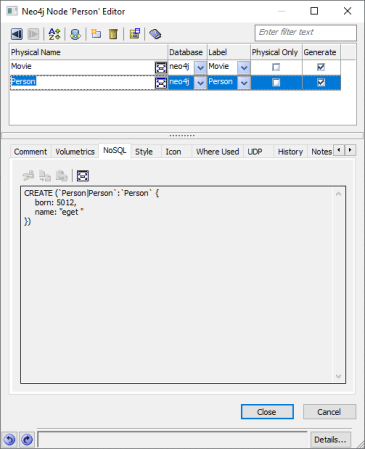
Task: Click the Enter filter text field
Action: (x=306, y=33)
